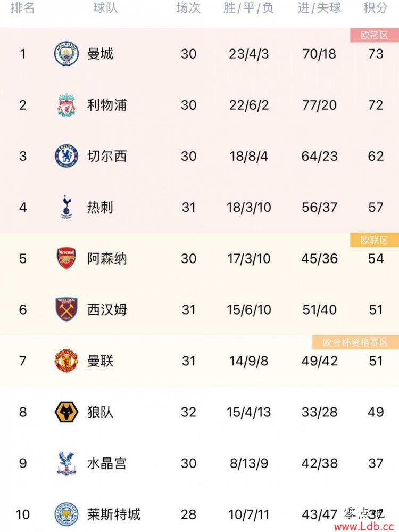This screenshot has height=532, width=399.
Task: Click the www.Ldb.cc watermark link
Action: [x=364, y=527]
